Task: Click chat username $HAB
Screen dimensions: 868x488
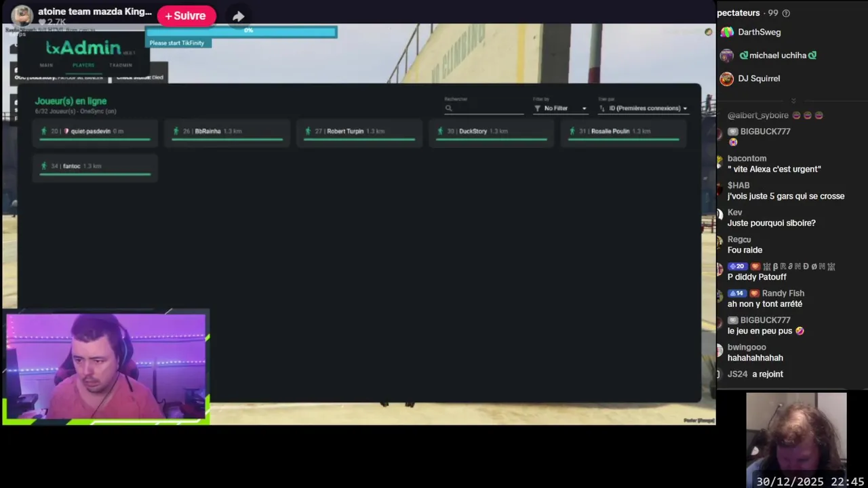Action: click(738, 186)
